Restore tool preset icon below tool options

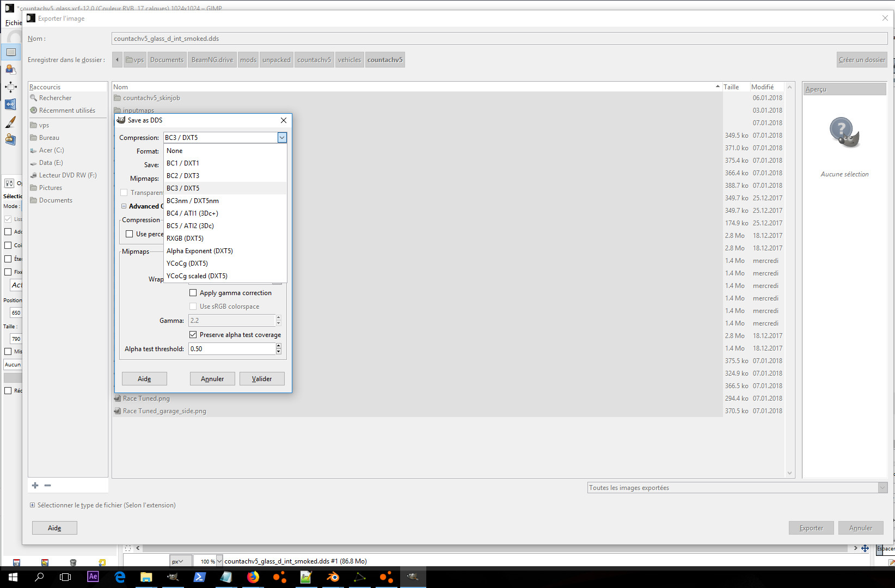tap(45, 562)
